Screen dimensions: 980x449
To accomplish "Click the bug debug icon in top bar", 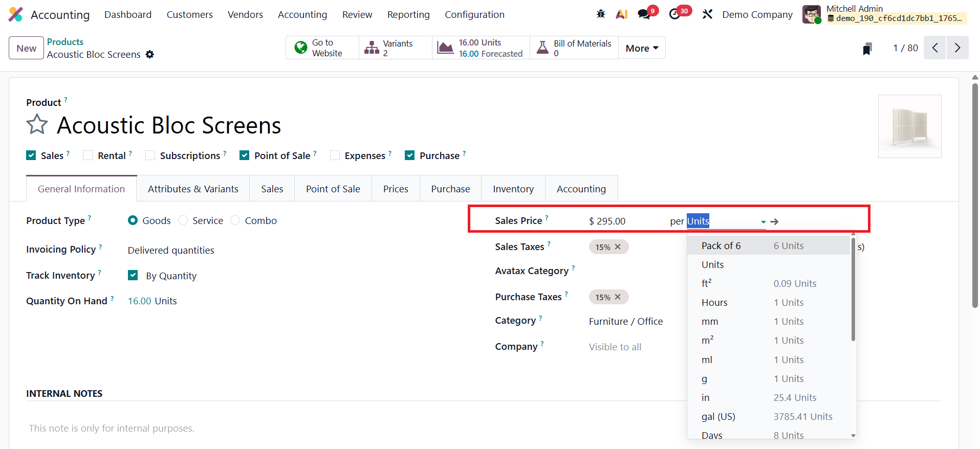I will coord(601,14).
